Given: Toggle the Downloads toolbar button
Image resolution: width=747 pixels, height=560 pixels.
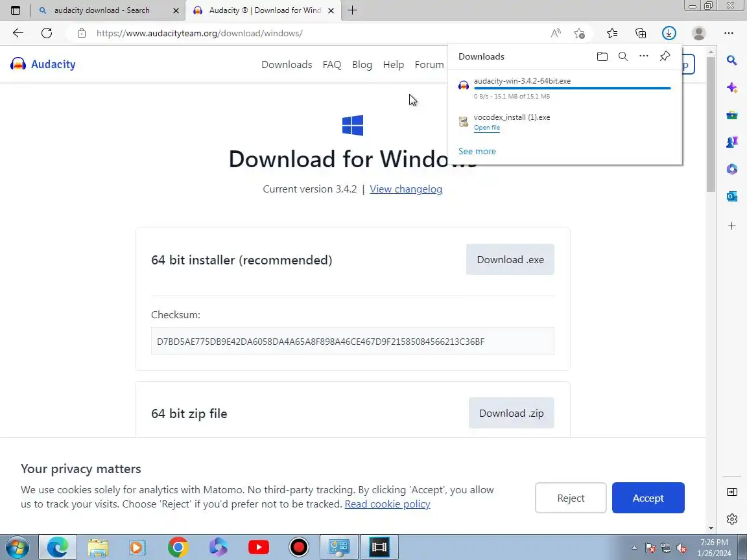Looking at the screenshot, I should (x=669, y=33).
